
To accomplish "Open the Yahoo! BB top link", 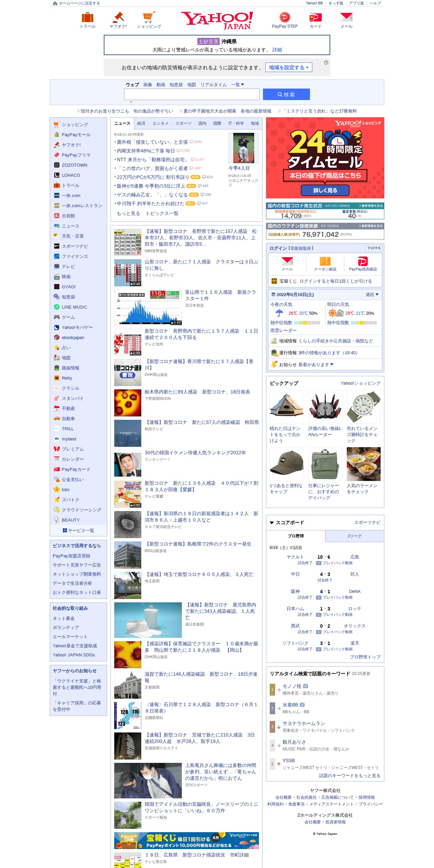I will coord(314,3).
